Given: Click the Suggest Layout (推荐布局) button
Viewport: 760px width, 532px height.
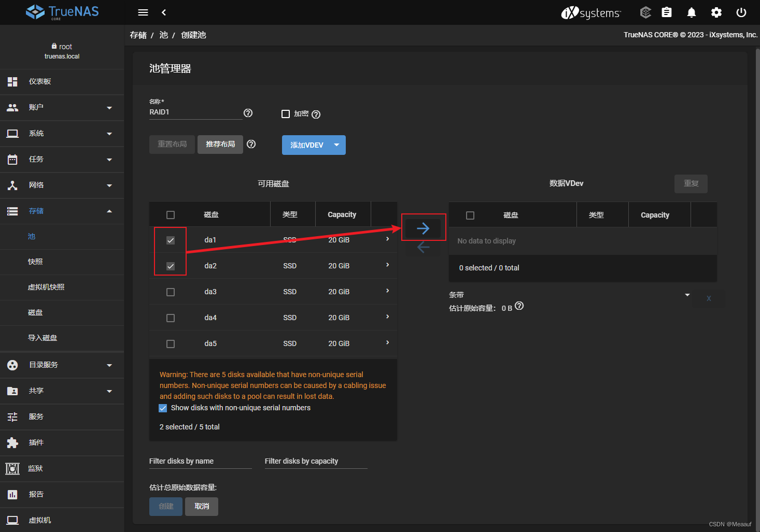Looking at the screenshot, I should [220, 145].
